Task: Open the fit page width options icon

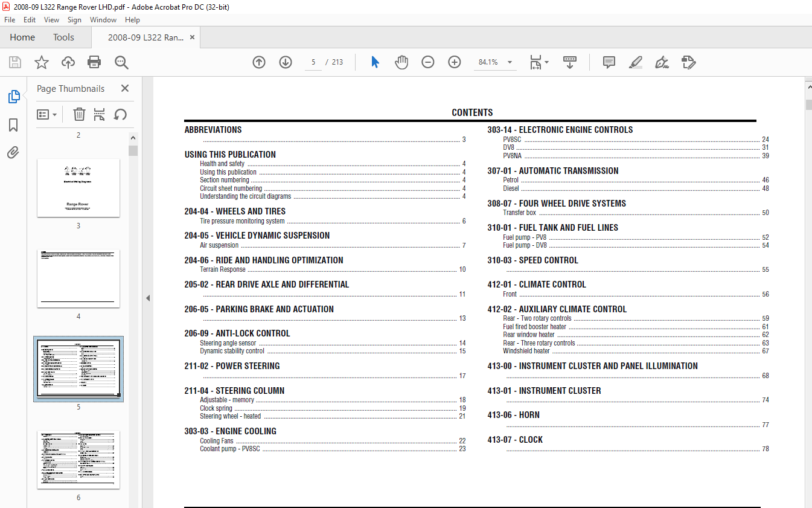Action: coord(535,62)
